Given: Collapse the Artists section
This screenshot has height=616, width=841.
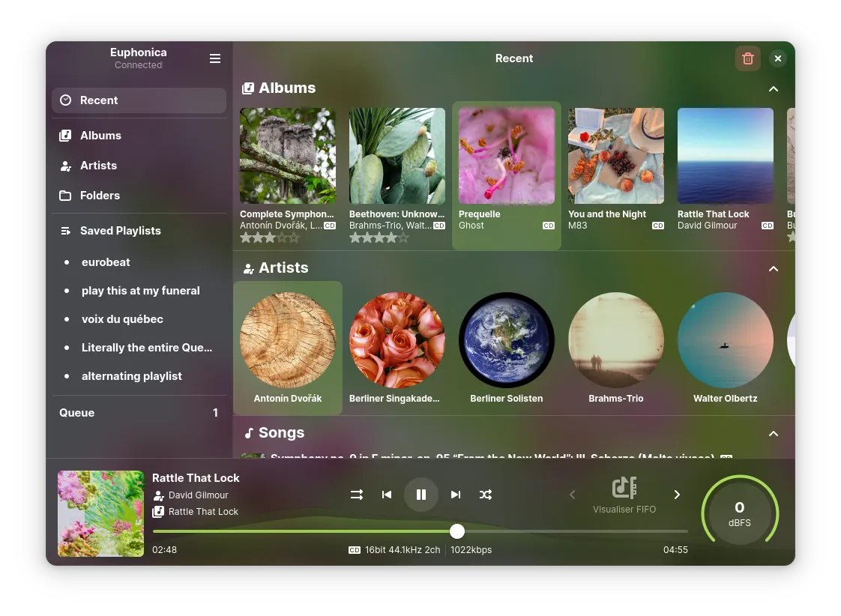Looking at the screenshot, I should 774,268.
